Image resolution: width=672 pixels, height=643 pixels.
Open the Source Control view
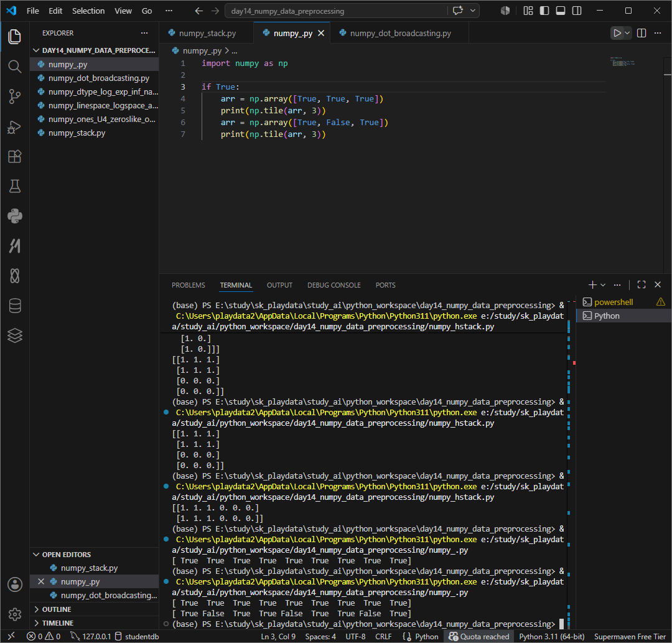click(14, 96)
